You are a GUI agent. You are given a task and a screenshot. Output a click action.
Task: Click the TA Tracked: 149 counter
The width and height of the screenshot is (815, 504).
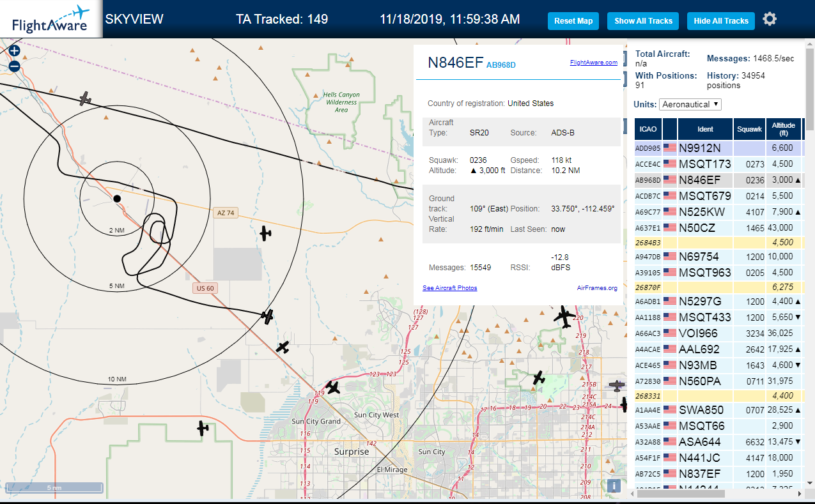click(282, 19)
